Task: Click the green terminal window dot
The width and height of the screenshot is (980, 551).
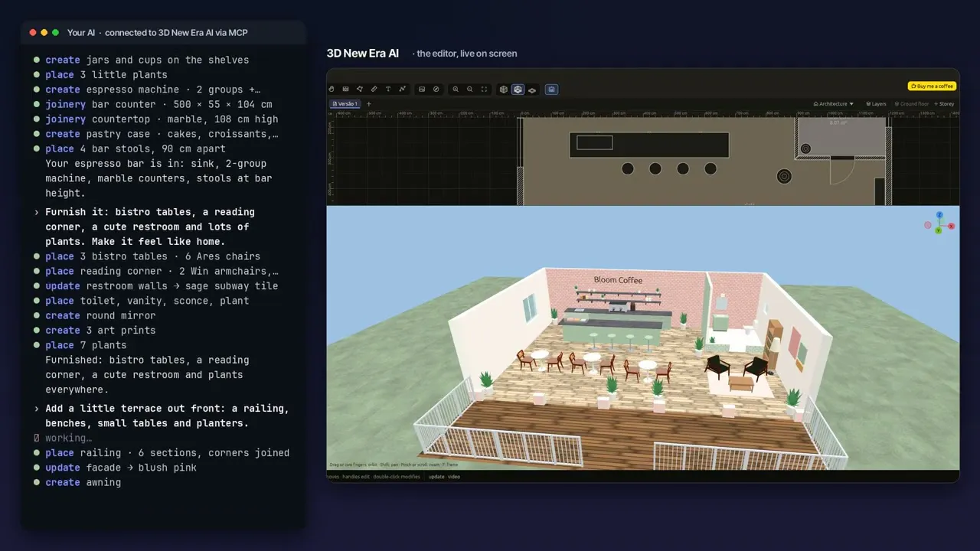Action: pyautogui.click(x=55, y=33)
